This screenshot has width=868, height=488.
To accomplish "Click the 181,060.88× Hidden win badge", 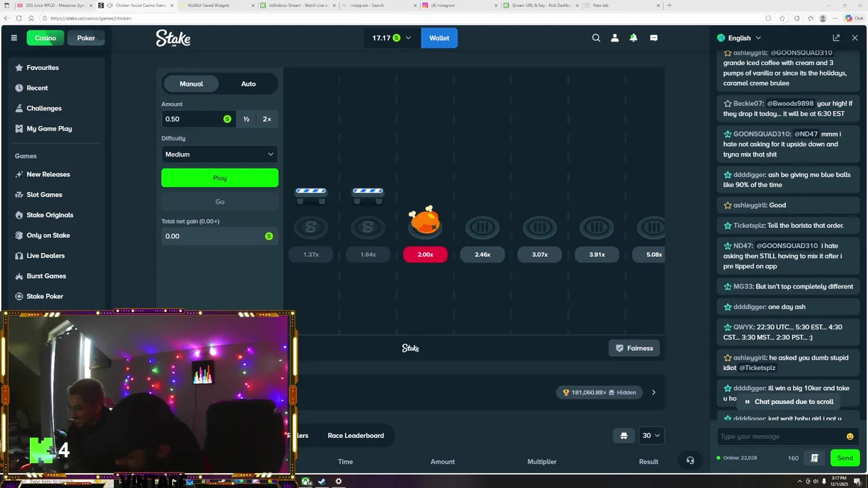I will (x=599, y=392).
